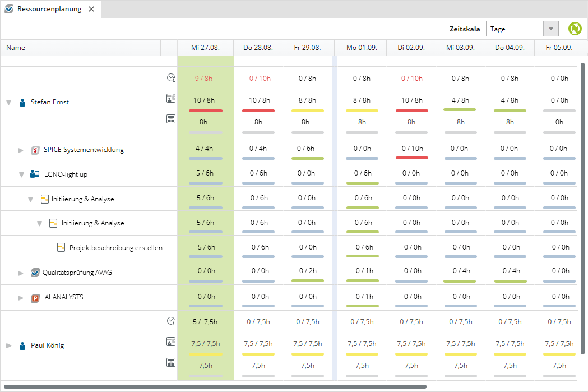Collapse the Stefan Ernst row

click(8, 103)
